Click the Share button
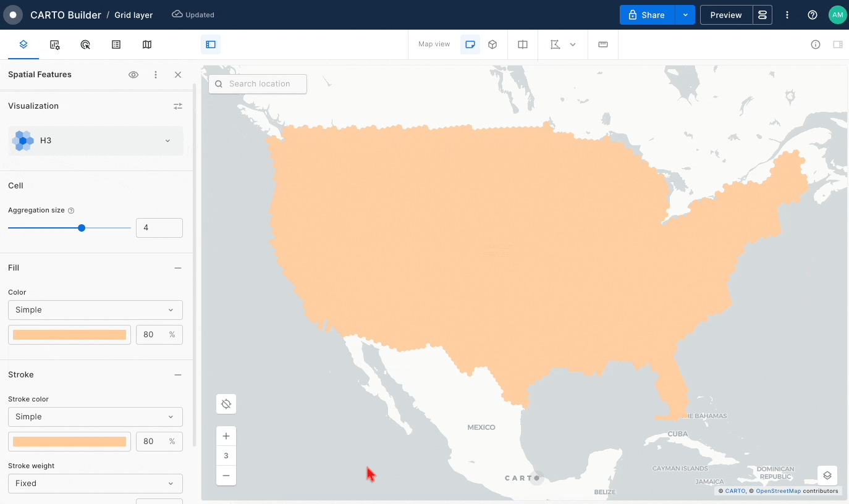Viewport: 849px width, 504px height. tap(648, 15)
